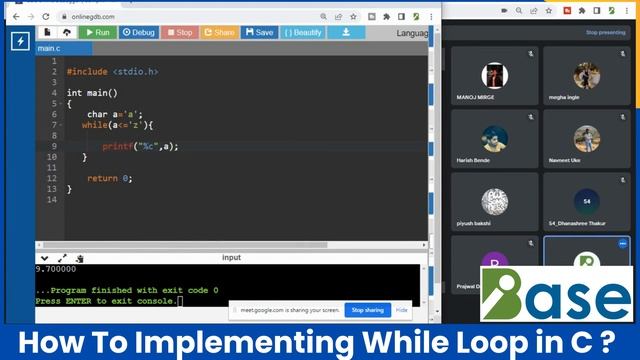
Task: Open the Language selector
Action: click(x=412, y=33)
